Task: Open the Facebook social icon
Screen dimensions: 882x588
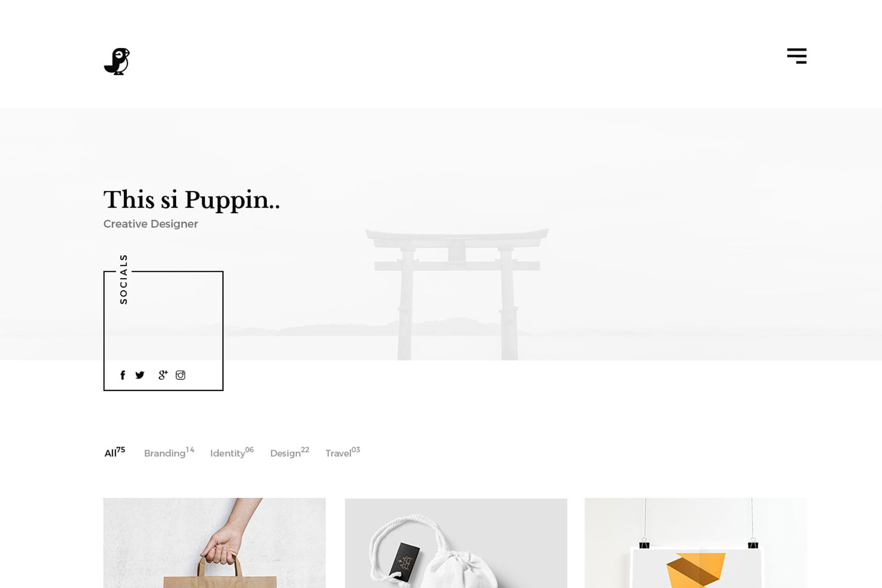Action: [123, 375]
